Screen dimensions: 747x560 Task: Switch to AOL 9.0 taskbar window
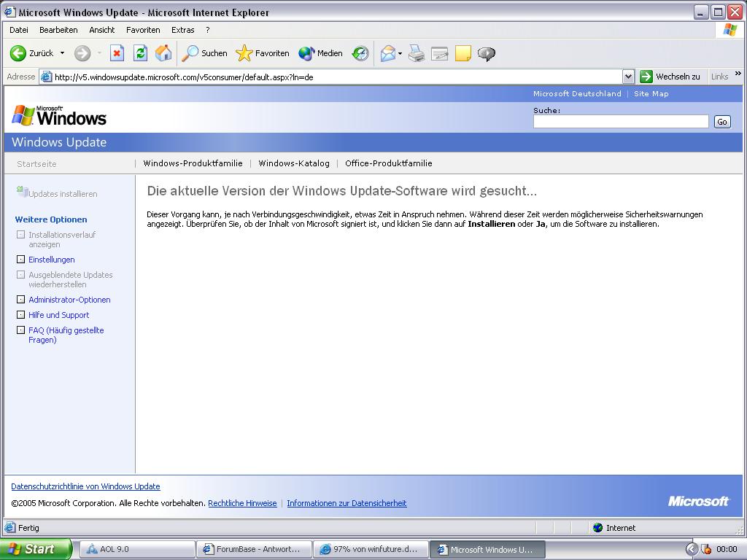pyautogui.click(x=136, y=549)
